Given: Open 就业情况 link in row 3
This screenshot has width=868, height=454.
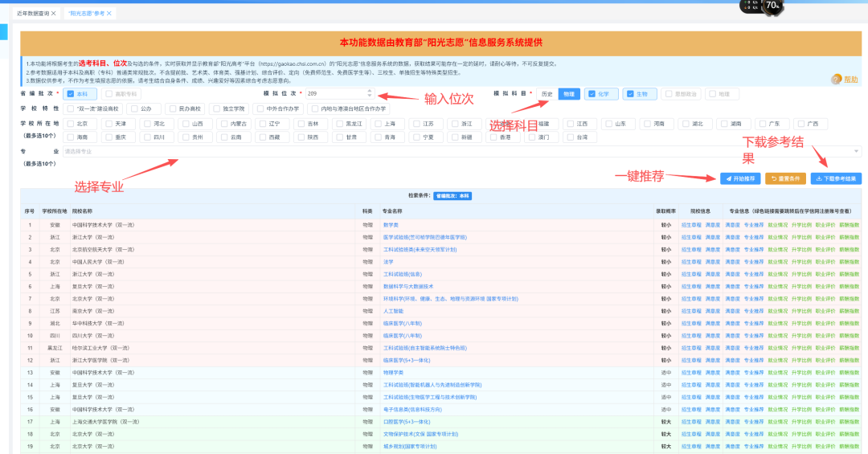Looking at the screenshot, I should tap(777, 250).
